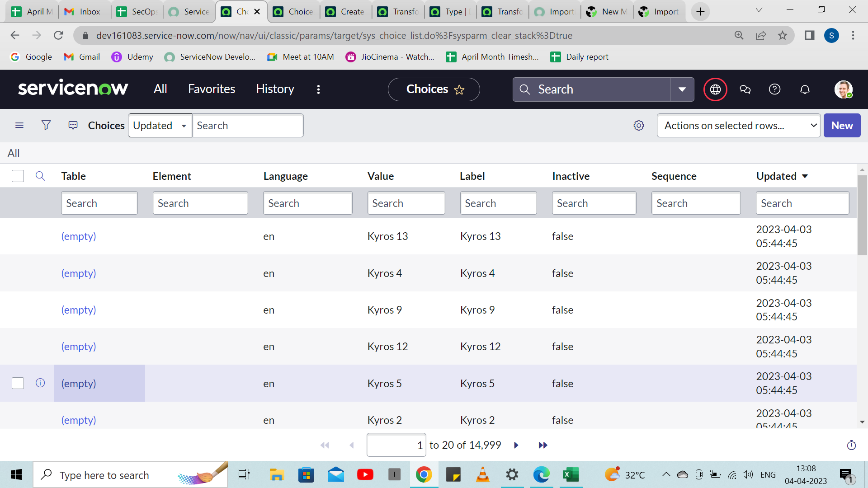This screenshot has width=868, height=488.
Task: Open the help question mark icon
Action: point(774,89)
